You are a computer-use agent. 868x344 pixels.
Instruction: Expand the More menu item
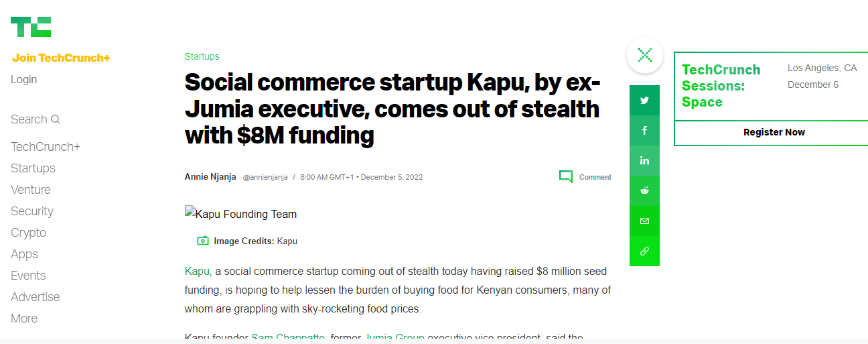[x=24, y=319]
